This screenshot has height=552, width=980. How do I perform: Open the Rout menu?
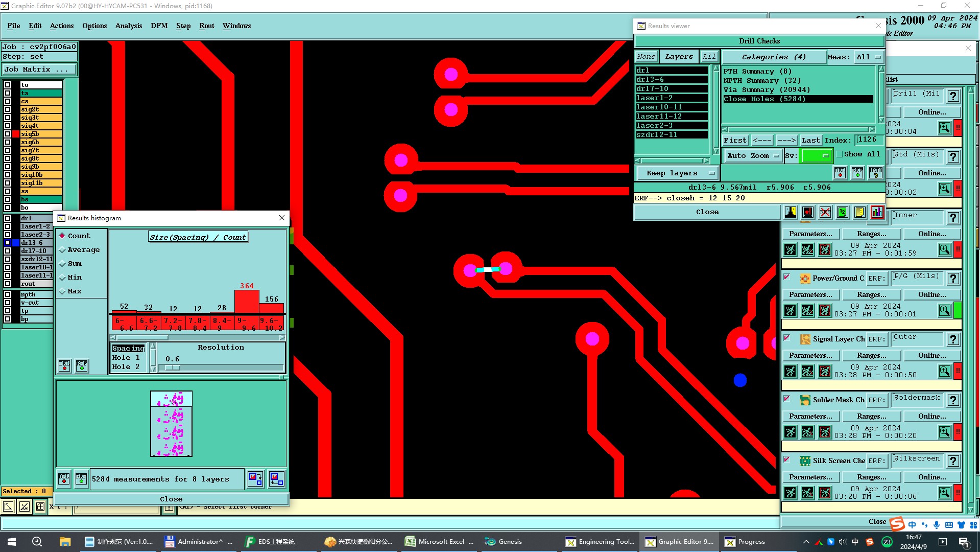207,26
